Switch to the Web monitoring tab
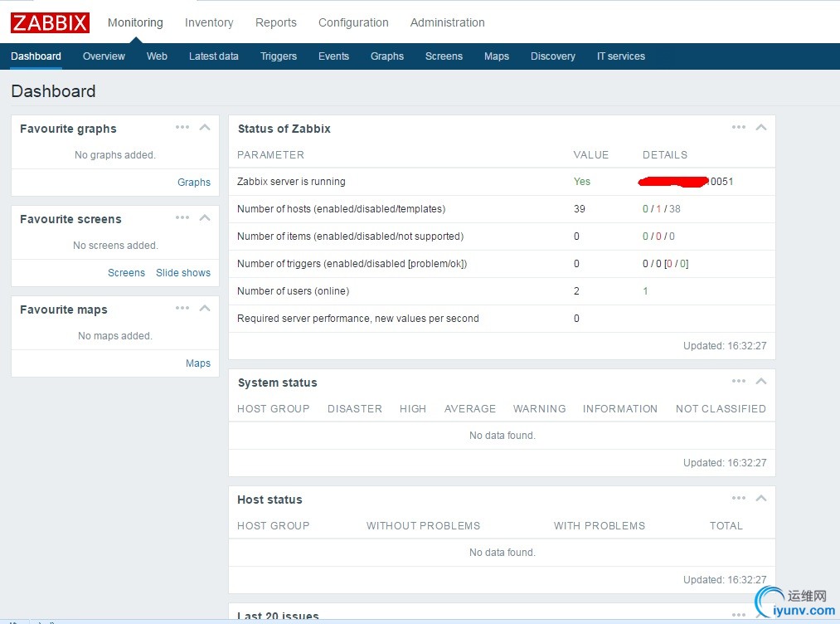 157,56
